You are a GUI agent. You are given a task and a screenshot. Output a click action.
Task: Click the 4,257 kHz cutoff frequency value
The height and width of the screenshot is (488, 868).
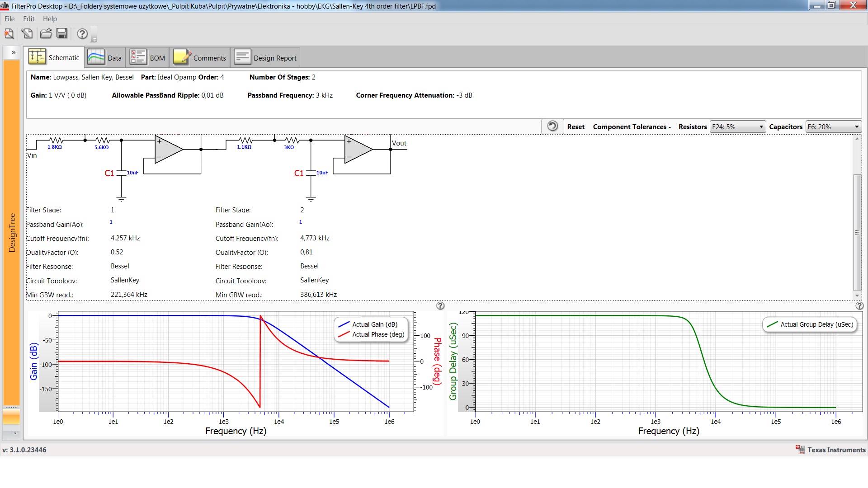tap(125, 238)
